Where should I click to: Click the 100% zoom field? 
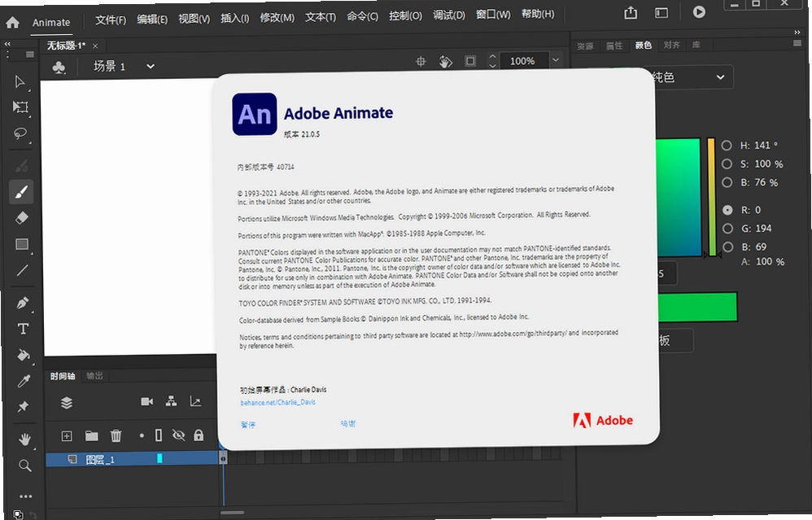point(522,61)
